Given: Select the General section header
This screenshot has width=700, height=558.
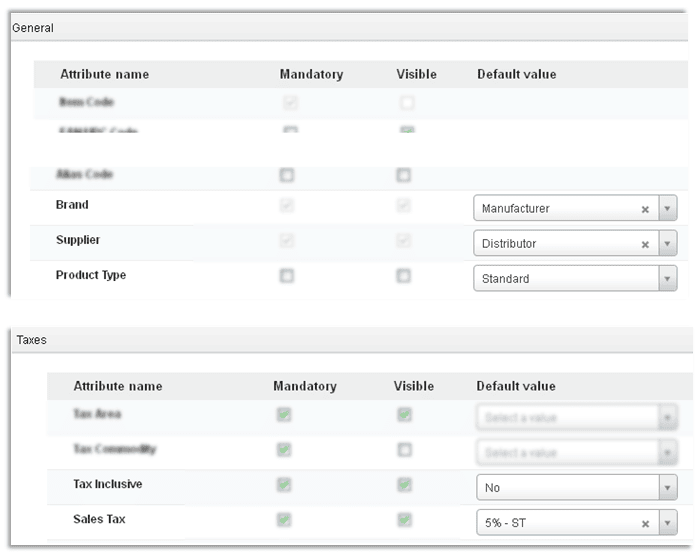Looking at the screenshot, I should click(x=33, y=28).
